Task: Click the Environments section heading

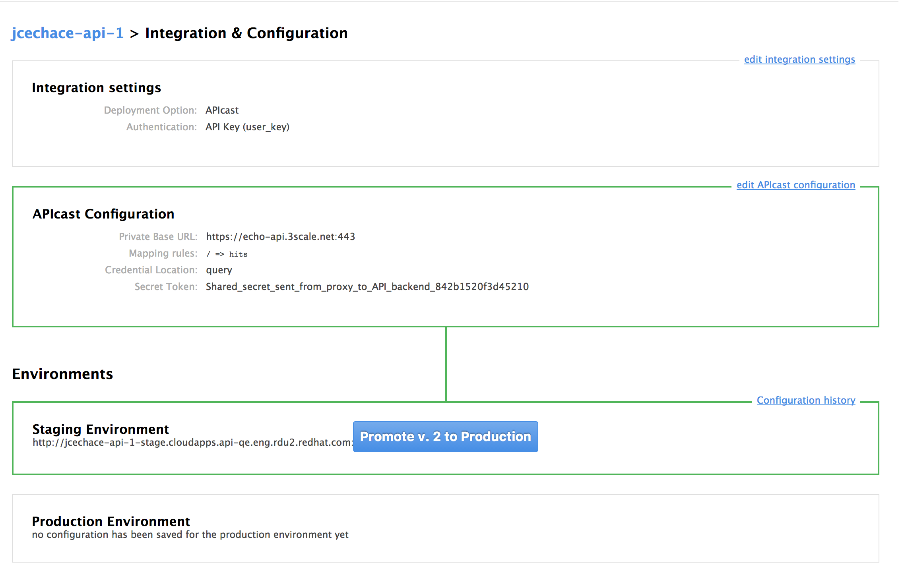Action: (62, 374)
